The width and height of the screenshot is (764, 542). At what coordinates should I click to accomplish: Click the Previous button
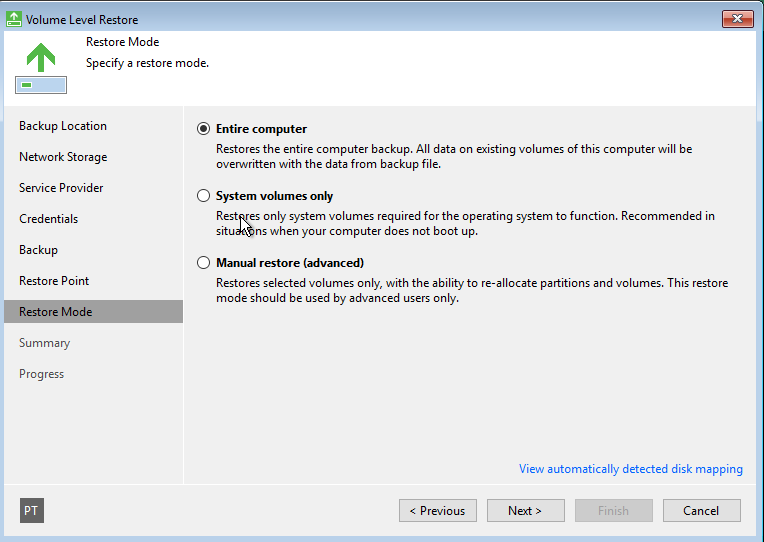coord(438,510)
